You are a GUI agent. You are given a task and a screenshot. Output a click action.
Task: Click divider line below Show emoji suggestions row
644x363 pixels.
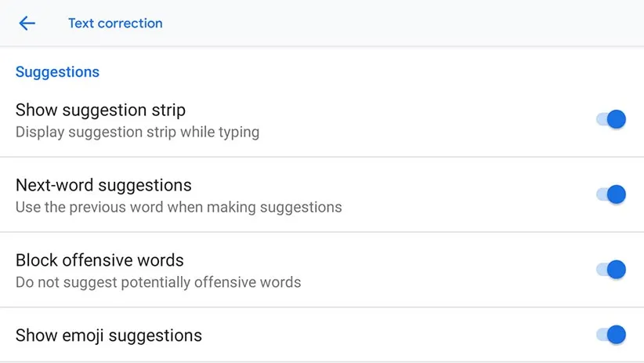322,361
